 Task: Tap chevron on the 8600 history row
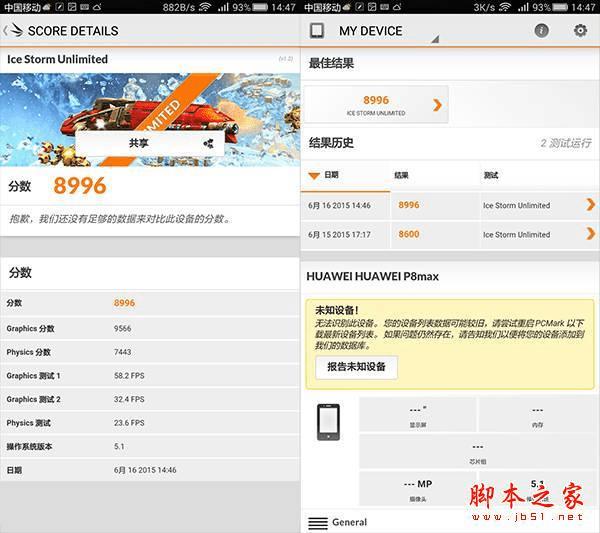[x=590, y=233]
